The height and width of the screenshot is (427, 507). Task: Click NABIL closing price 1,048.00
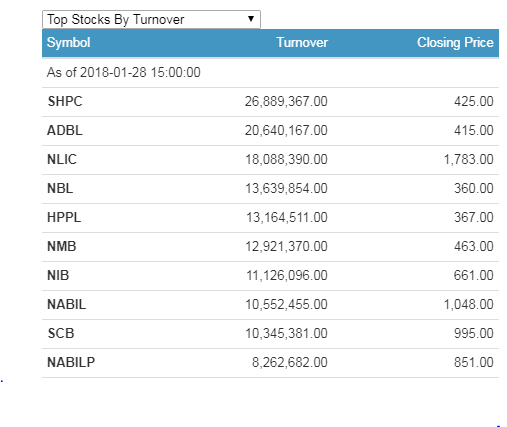(468, 304)
